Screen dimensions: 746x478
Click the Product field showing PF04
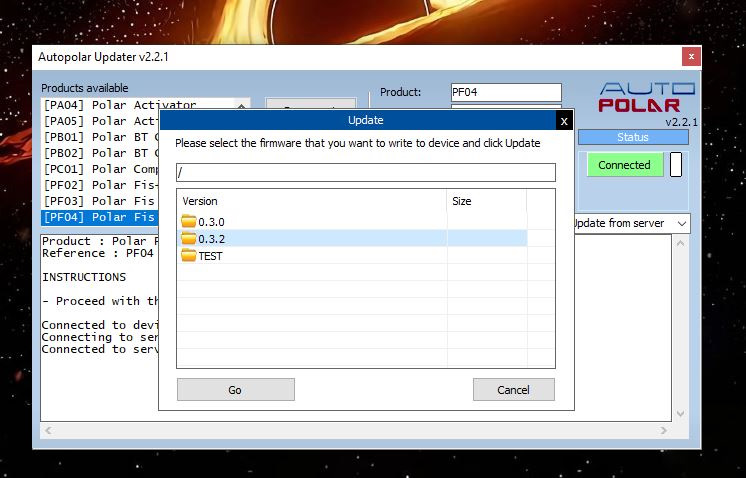506,92
